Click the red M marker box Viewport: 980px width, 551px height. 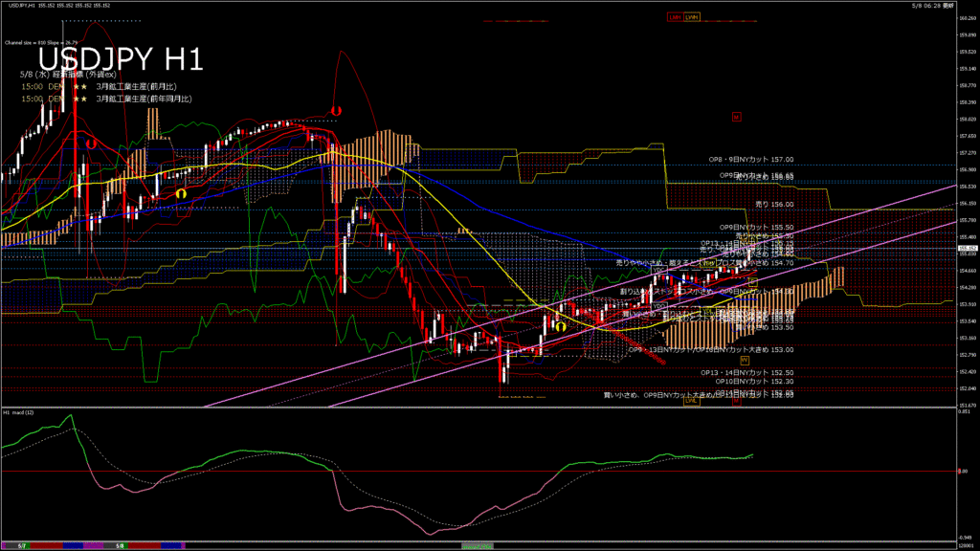point(737,118)
